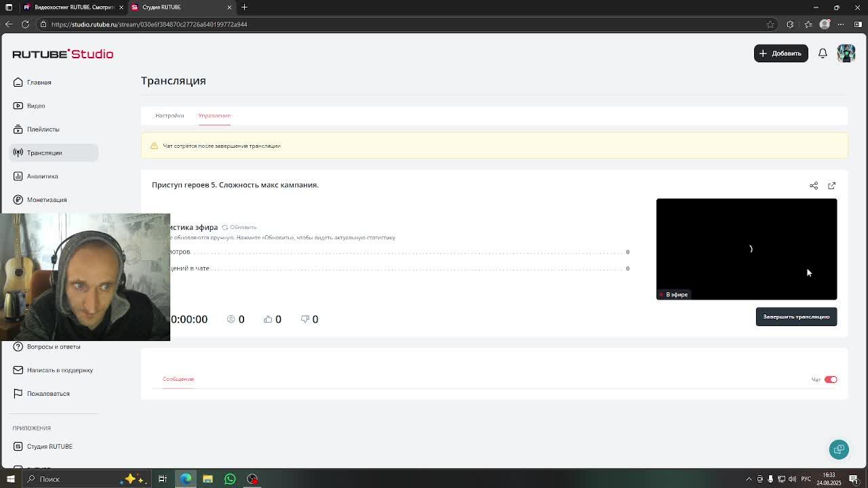Open browser settings and more menu
Viewport: 868px width, 488px height.
(841, 24)
